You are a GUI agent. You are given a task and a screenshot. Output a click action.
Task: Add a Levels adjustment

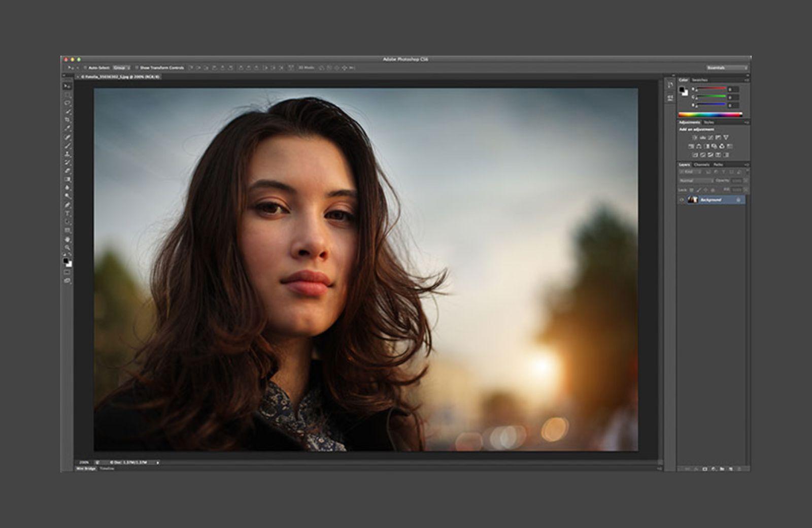[x=703, y=138]
